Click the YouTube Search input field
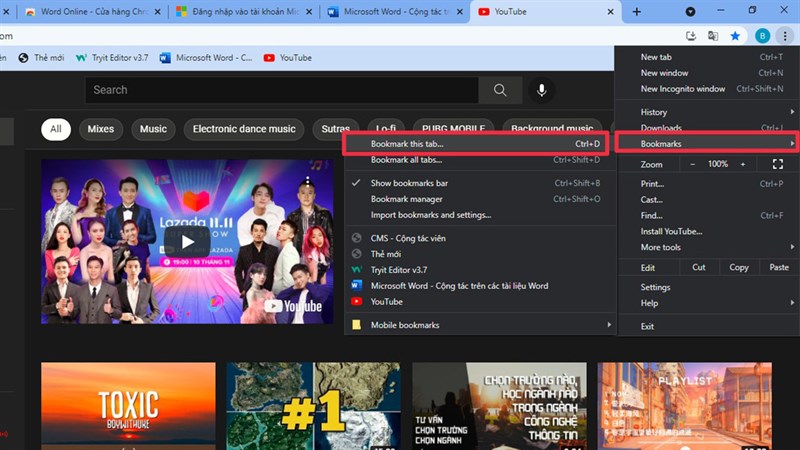The width and height of the screenshot is (800, 450). pyautogui.click(x=282, y=90)
